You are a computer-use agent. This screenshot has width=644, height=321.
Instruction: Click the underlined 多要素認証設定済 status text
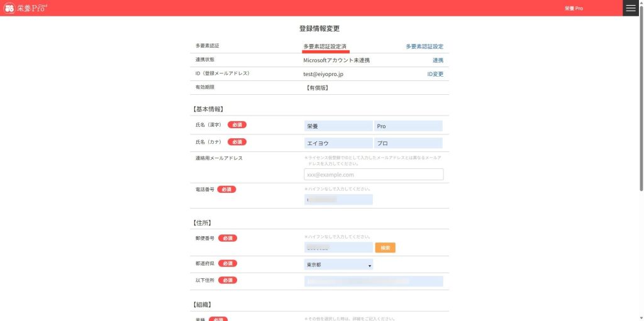tap(325, 46)
